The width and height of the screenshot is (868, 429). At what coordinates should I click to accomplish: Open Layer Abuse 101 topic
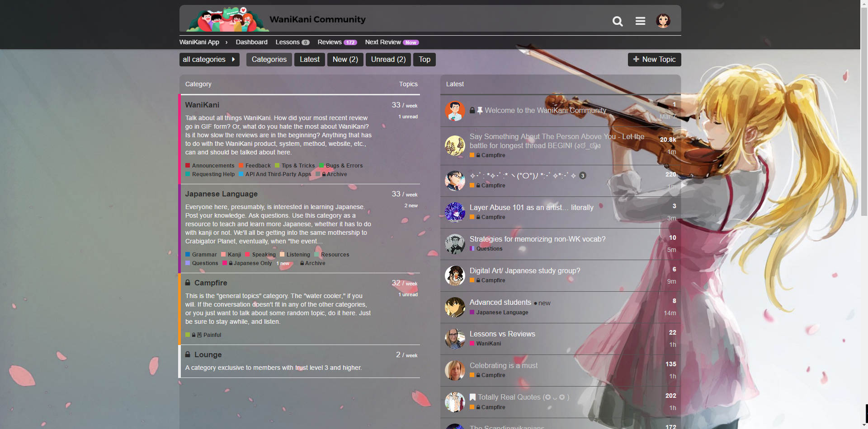tap(531, 207)
